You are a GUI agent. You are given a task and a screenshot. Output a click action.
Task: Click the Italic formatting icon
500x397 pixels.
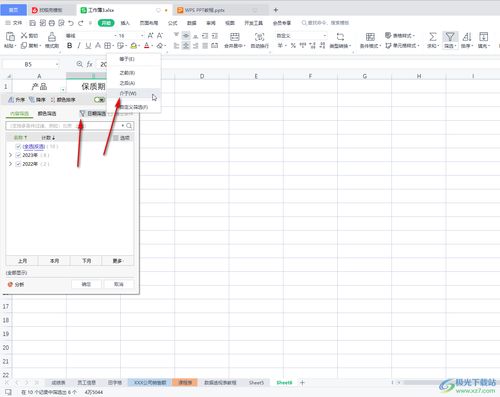[x=79, y=46]
